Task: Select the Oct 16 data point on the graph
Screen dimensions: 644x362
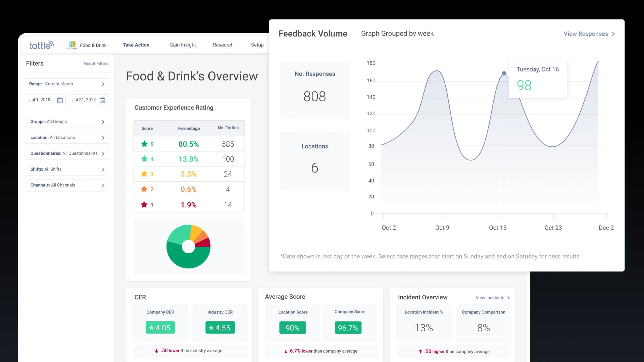Action: click(504, 73)
